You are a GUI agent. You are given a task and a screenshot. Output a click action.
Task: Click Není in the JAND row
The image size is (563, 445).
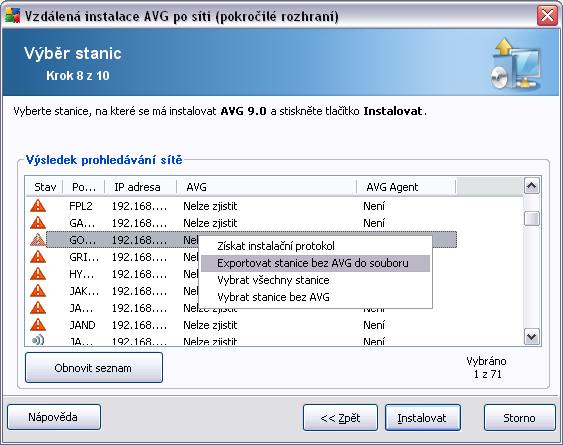(374, 325)
